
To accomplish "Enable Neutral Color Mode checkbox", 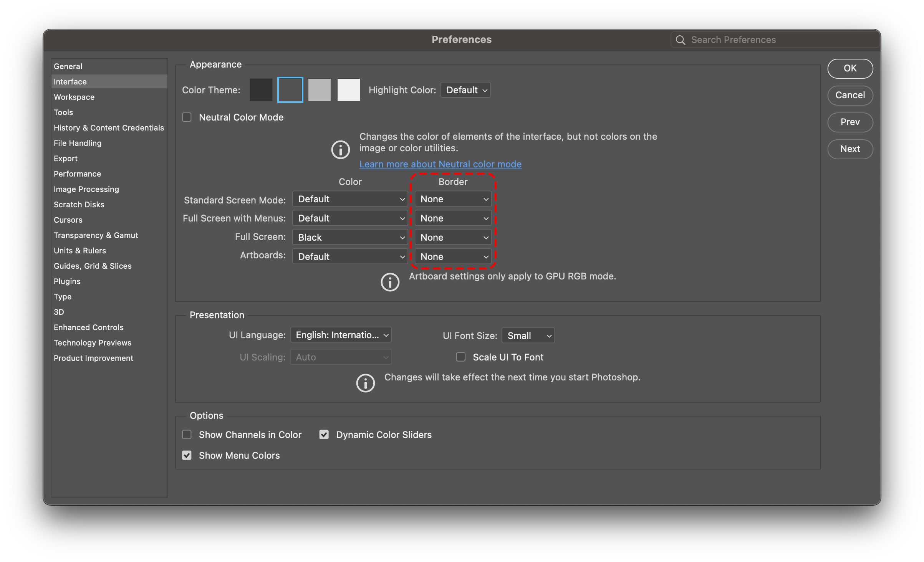I will tap(187, 117).
